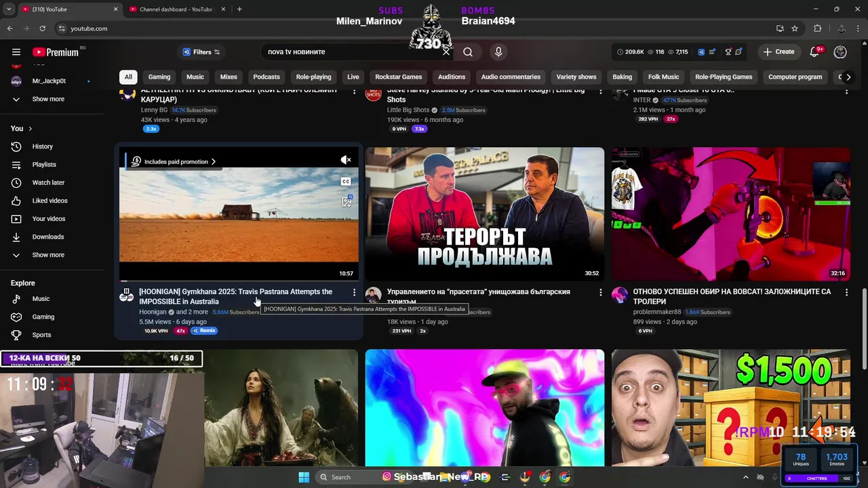868x488 pixels.
Task: Select the All filter chip
Action: (128, 77)
